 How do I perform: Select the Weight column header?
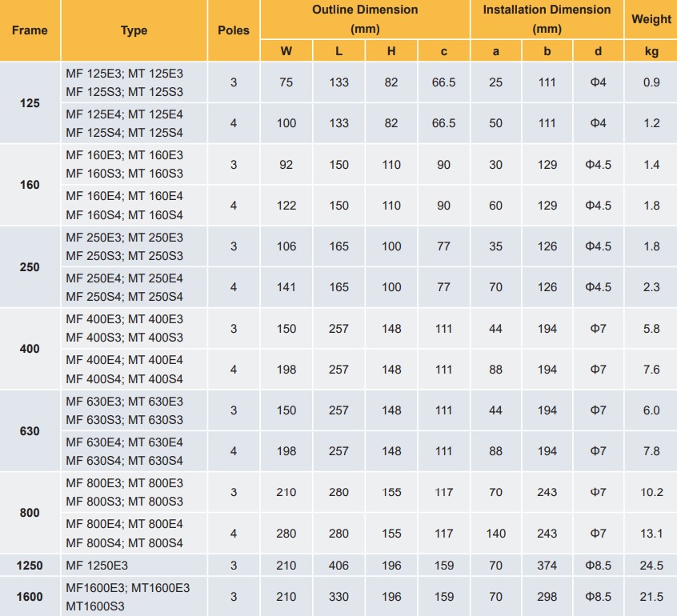coord(651,19)
